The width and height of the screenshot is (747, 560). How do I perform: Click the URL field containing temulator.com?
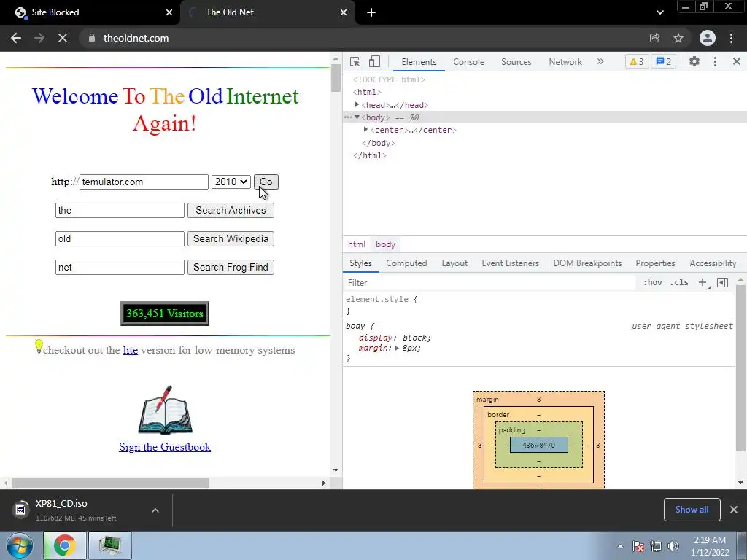[144, 182]
